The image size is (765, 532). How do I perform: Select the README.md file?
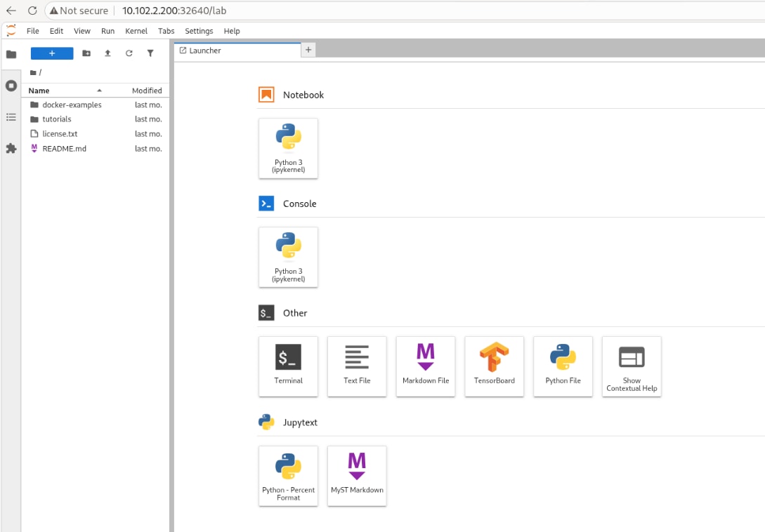click(96, 148)
